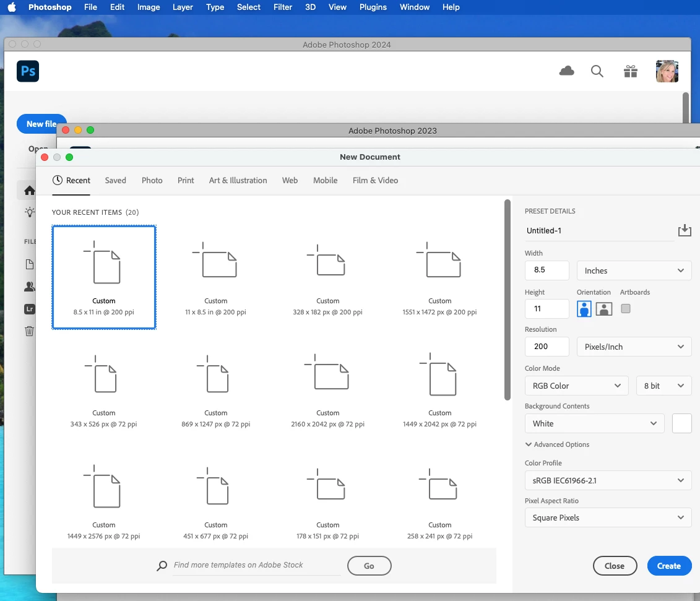Image resolution: width=700 pixels, height=601 pixels.
Task: Switch to the Web tab
Action: click(290, 180)
